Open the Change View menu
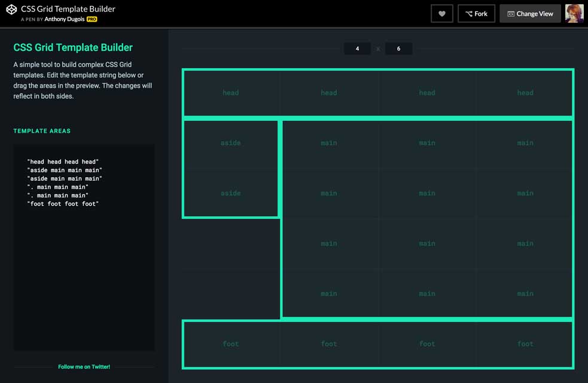588x383 pixels. coord(530,14)
